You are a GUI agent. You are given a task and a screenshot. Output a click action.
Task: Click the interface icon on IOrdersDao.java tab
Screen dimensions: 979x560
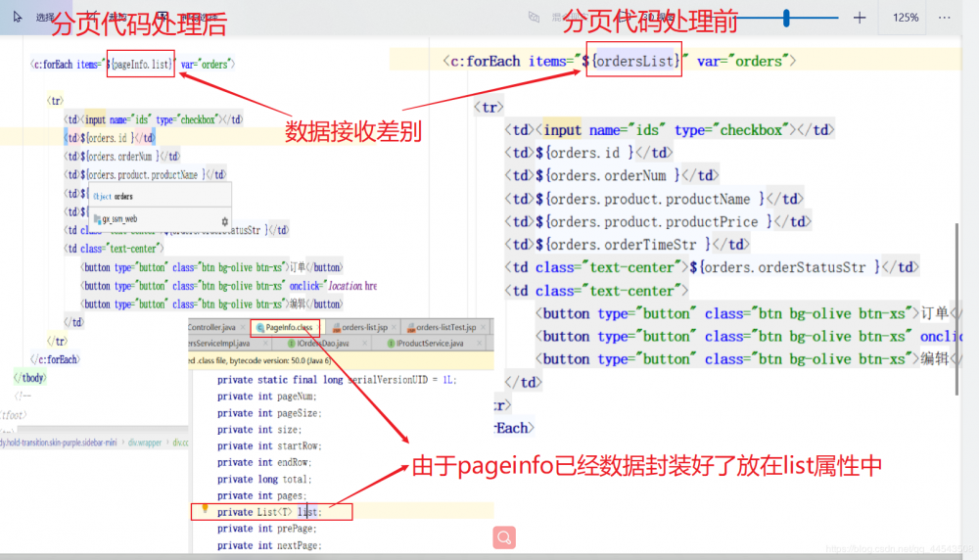click(x=291, y=344)
